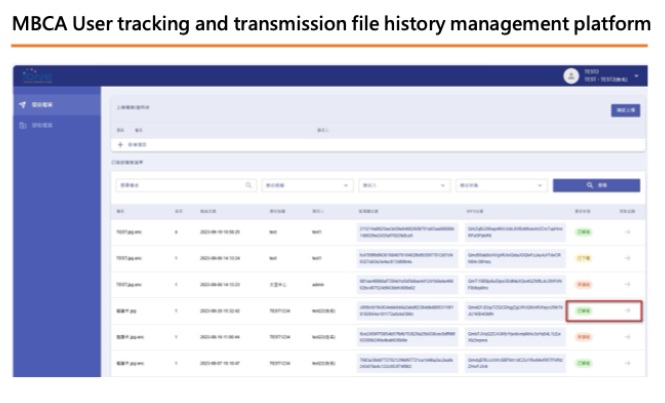This screenshot has height=403, width=665.
Task: Open the folder receive files sidebar item
Action: click(x=57, y=125)
